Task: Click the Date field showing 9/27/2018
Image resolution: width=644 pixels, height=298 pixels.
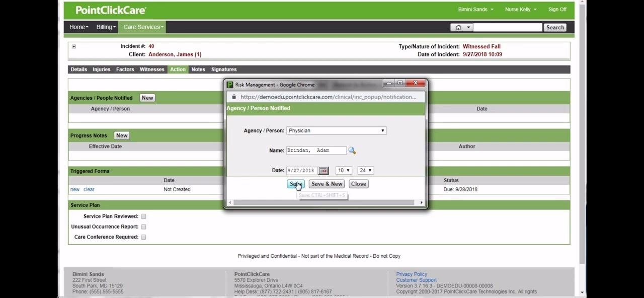Action: pyautogui.click(x=301, y=171)
